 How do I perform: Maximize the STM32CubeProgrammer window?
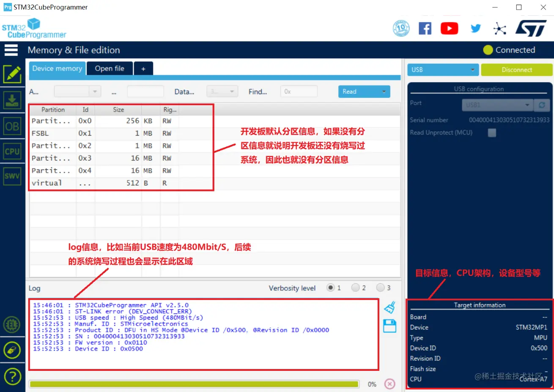click(519, 7)
